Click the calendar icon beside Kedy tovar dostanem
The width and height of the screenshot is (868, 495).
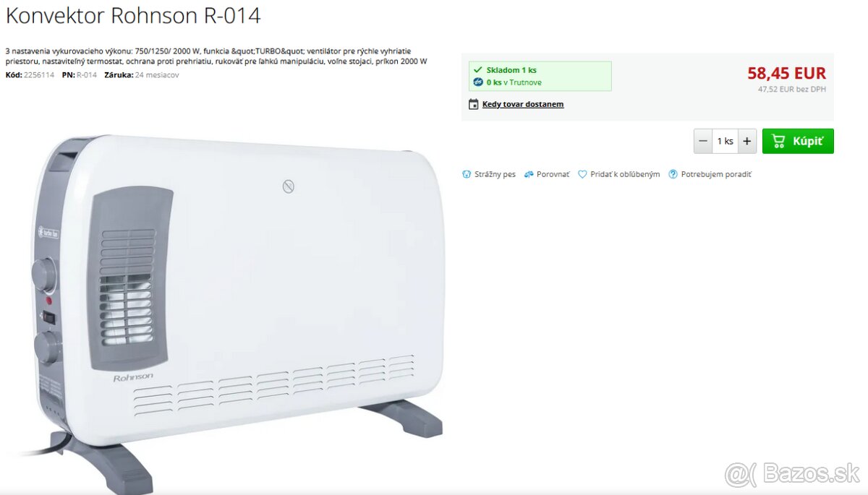(474, 104)
